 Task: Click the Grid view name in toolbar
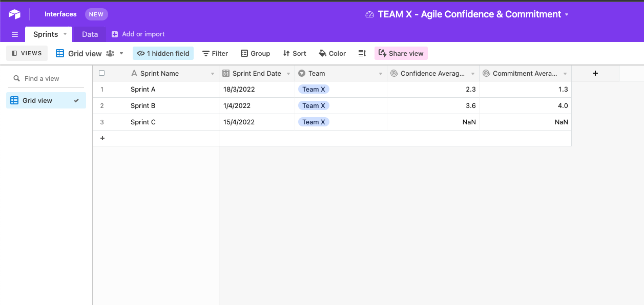coord(85,53)
